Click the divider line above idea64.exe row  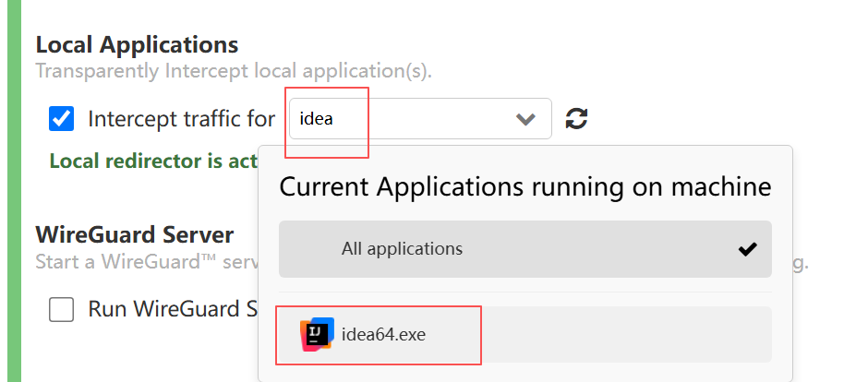pos(524,292)
